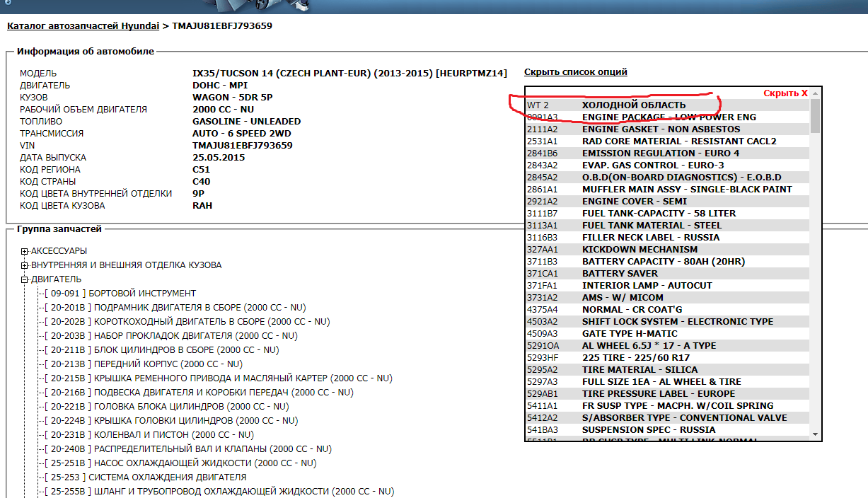Open 20-216B ПОДВЕСКА ДВИГАТЕЛЯ И КОРОБКИ ПЕРЕДАЧ

(x=199, y=393)
